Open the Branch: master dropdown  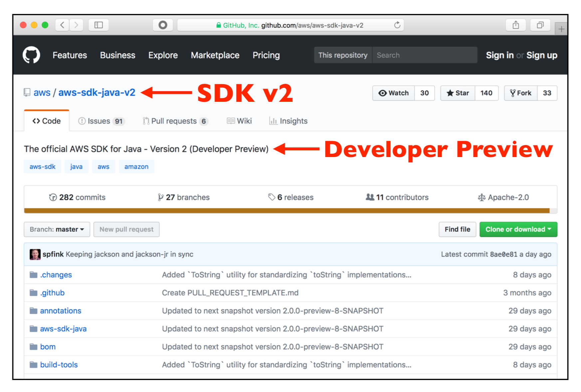(x=57, y=229)
